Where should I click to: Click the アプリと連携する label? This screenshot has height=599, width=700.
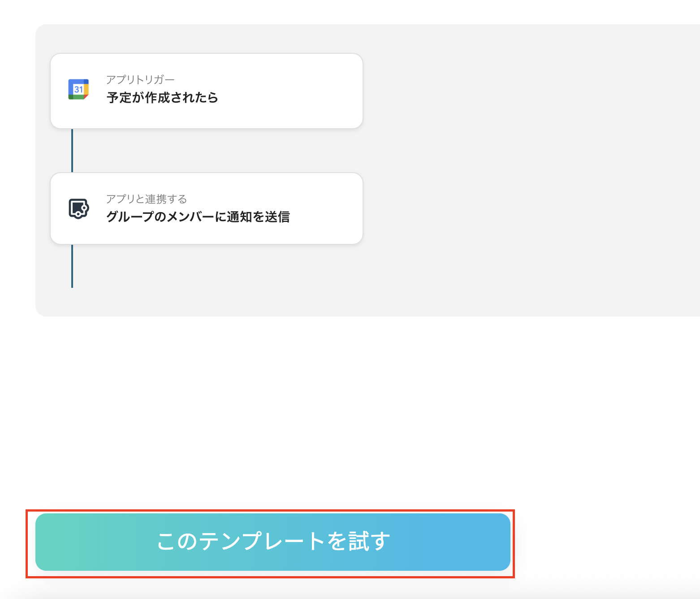point(147,199)
